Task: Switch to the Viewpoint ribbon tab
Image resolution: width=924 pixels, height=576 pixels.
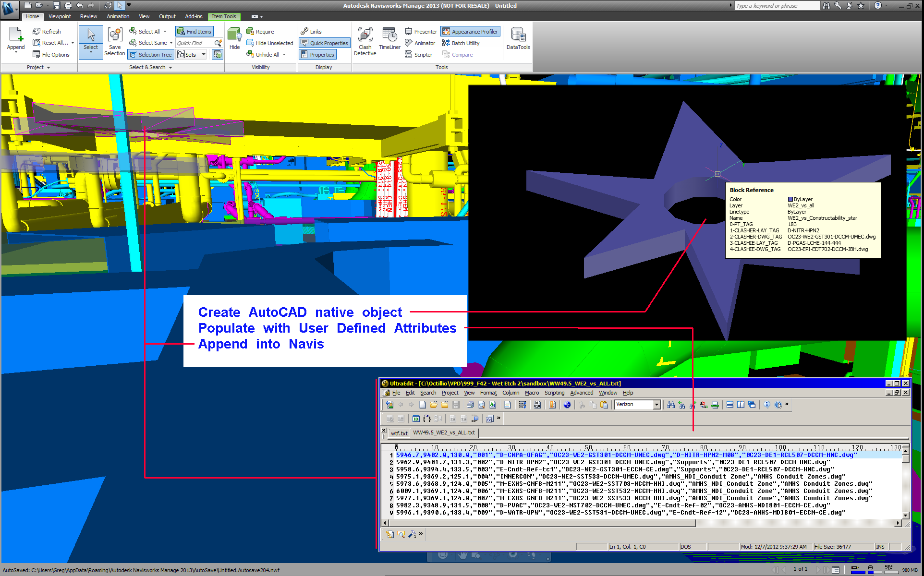Action: coord(60,16)
